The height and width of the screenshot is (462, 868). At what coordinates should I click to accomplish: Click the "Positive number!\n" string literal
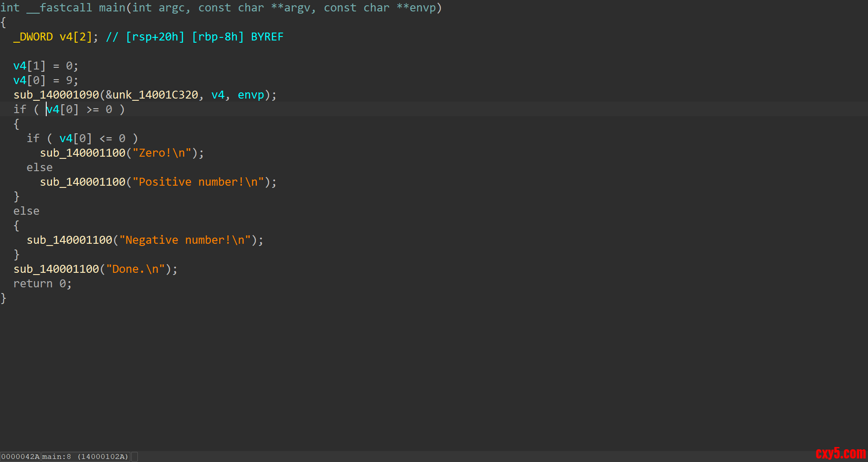coord(198,182)
